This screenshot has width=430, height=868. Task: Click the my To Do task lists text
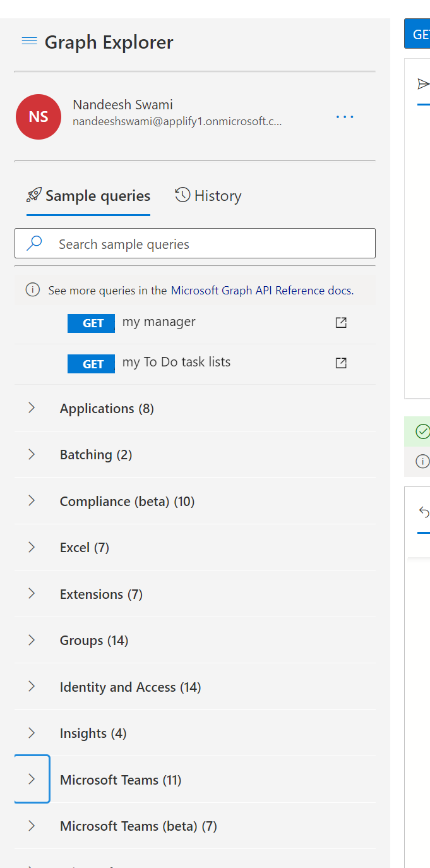[x=176, y=362]
